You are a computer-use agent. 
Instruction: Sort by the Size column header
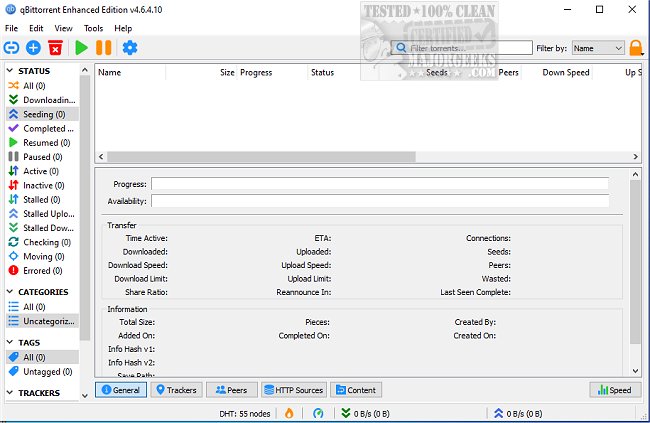[x=201, y=72]
